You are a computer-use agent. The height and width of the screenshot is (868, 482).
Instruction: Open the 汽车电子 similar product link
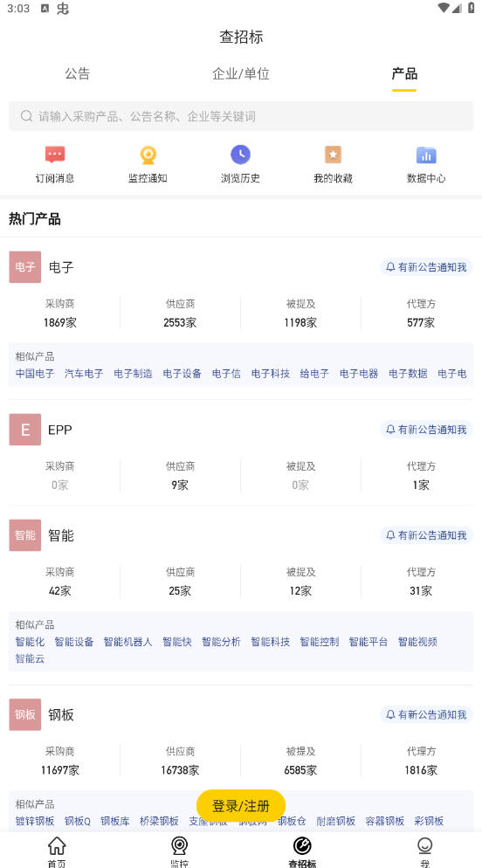point(84,374)
